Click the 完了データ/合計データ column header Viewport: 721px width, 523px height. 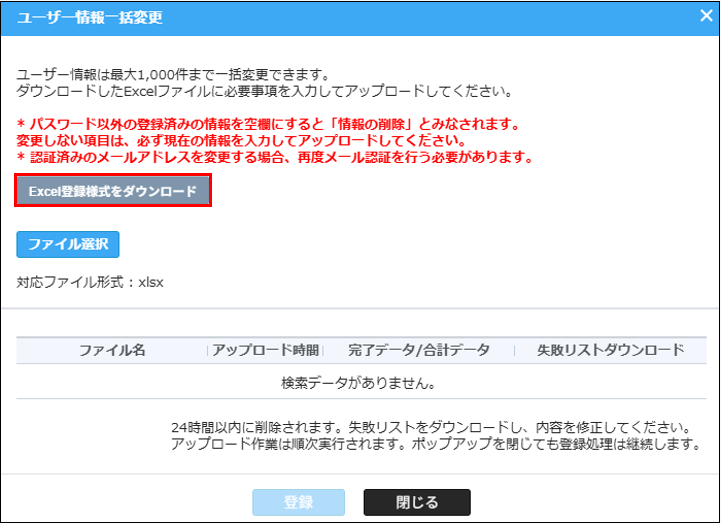(419, 350)
